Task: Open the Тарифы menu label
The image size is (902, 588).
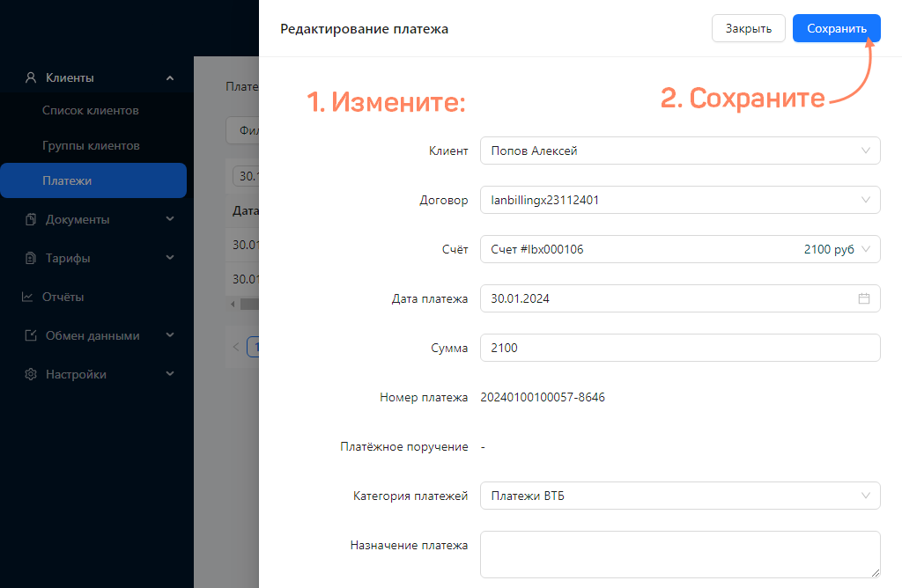Action: (68, 258)
